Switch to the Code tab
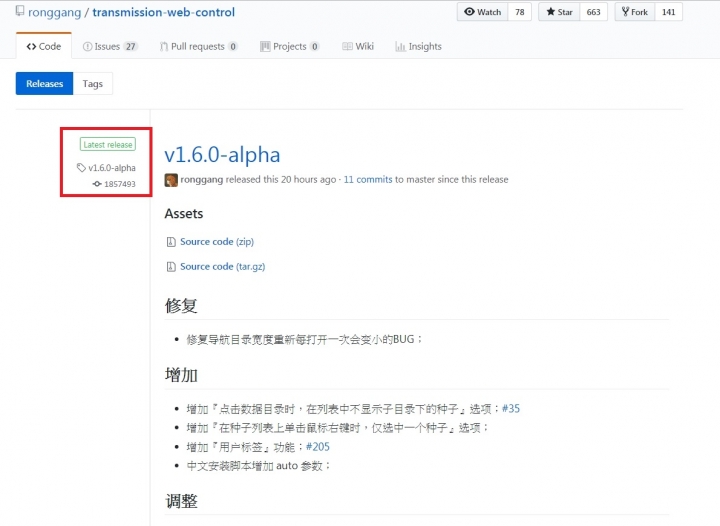Viewport: 720px width, 526px height. [x=44, y=46]
